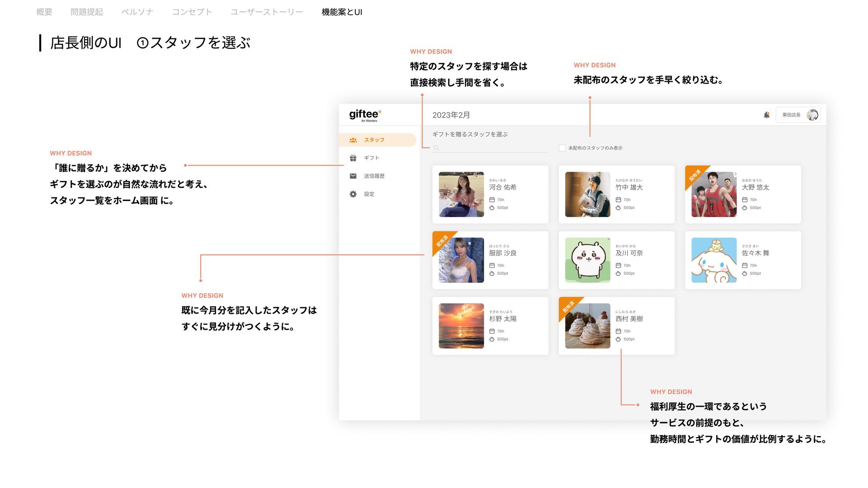Viewport: 868px width, 488px height.
Task: Go to 概要 section tab
Action: click(x=44, y=12)
